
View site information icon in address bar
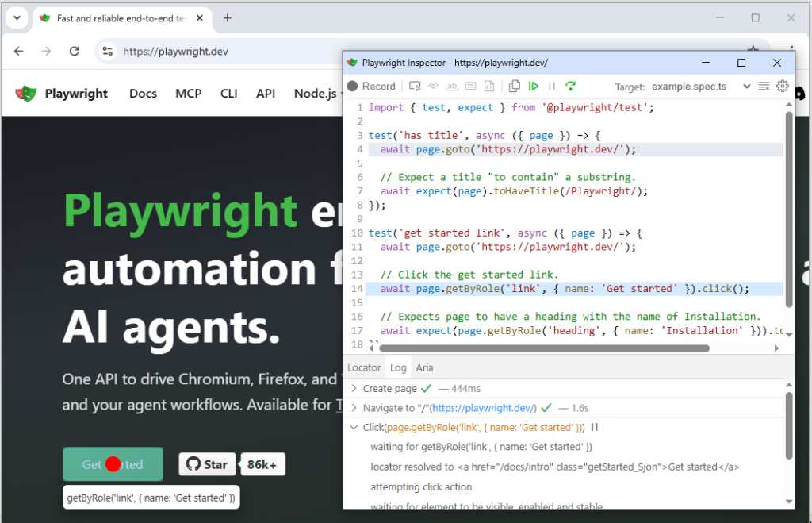[x=108, y=52]
